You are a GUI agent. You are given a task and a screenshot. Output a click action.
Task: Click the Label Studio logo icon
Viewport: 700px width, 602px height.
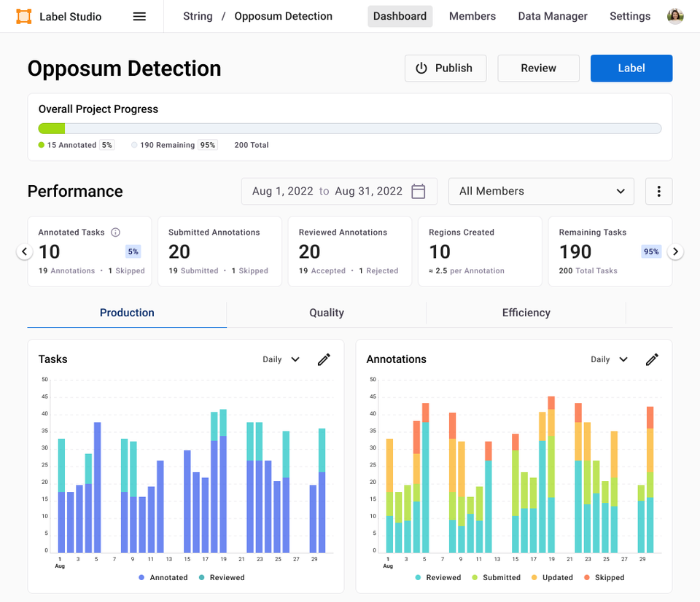24,15
